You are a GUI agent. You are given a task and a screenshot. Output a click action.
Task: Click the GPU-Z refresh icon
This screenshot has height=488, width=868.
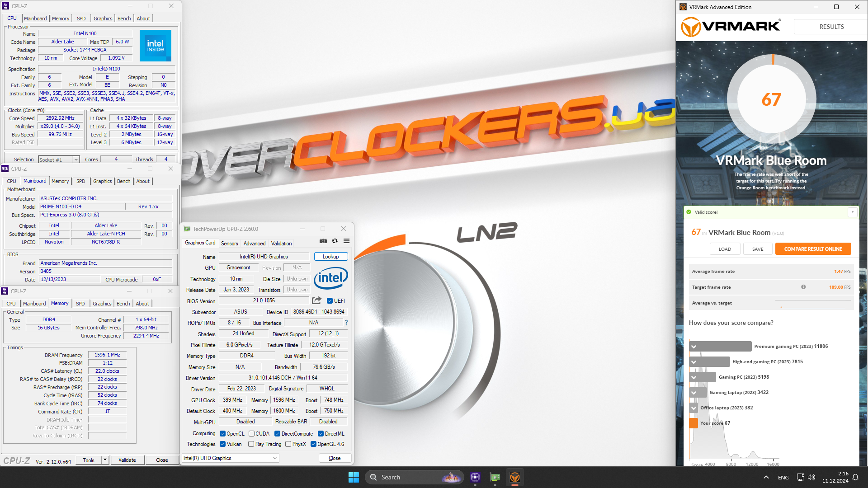(335, 241)
